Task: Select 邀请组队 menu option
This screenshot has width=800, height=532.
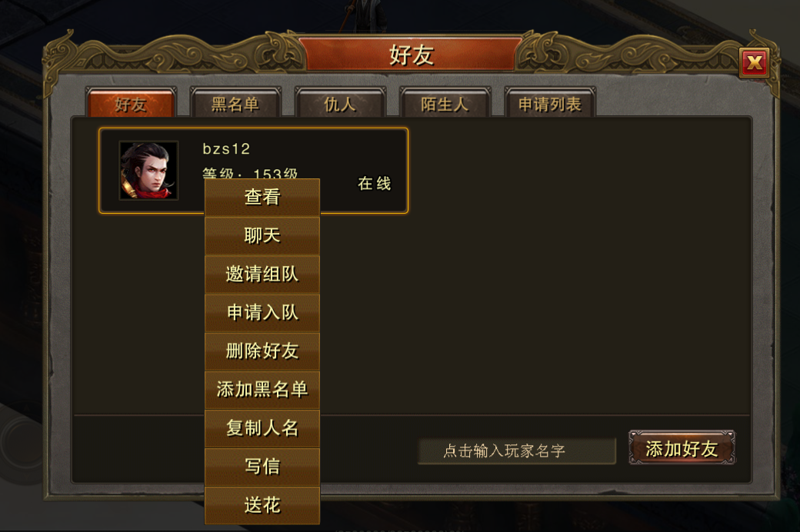Action: point(262,274)
